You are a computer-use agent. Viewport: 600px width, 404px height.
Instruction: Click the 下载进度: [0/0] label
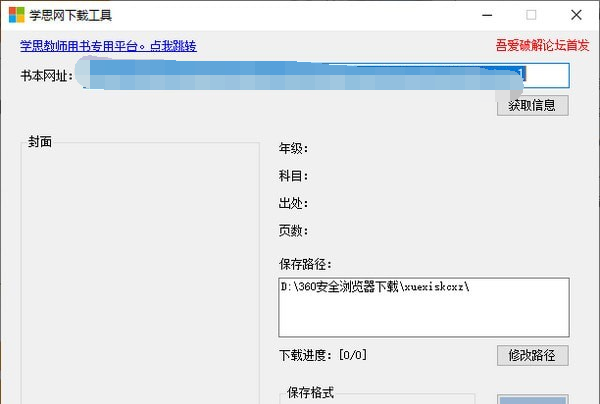323,355
